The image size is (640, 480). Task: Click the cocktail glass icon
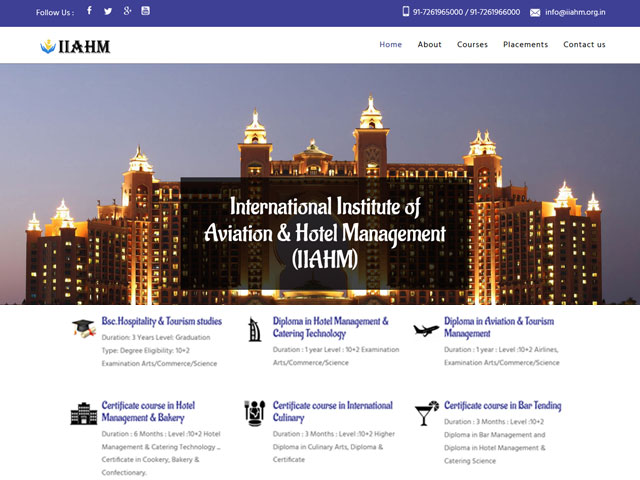coord(427,413)
